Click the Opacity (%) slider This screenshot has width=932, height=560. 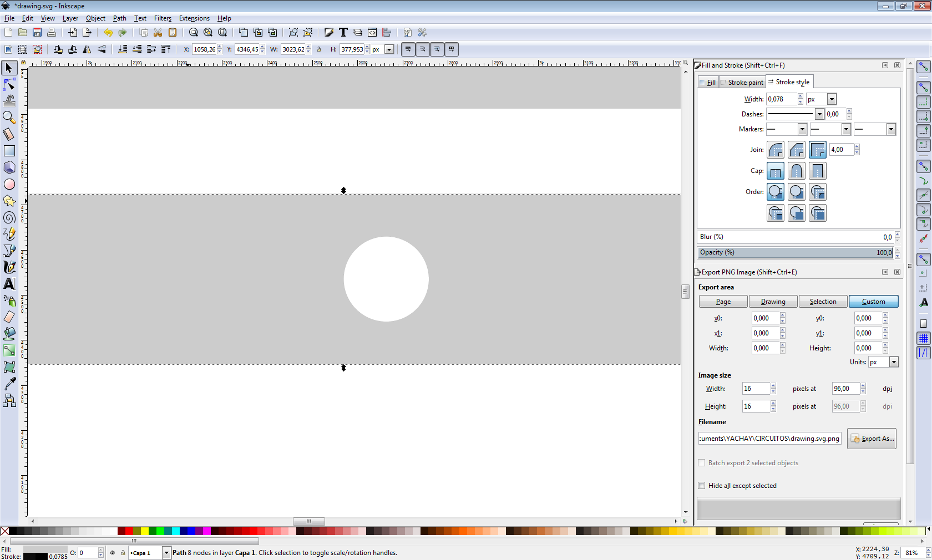[x=796, y=252]
